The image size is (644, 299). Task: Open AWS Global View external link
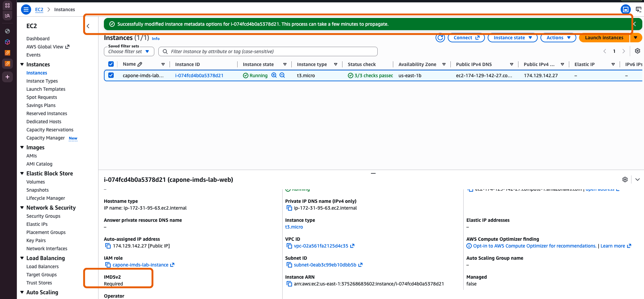(x=48, y=47)
